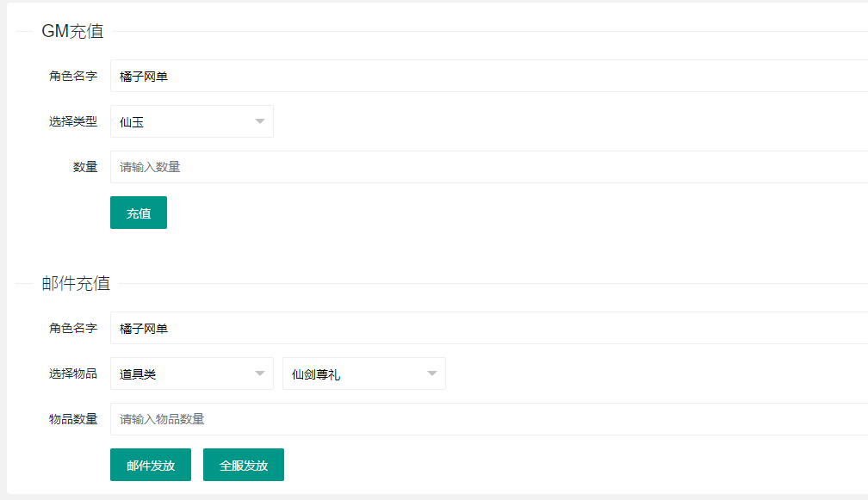The height and width of the screenshot is (500, 868).
Task: Open the 仙剑尊礼 item dropdown
Action: (x=362, y=373)
